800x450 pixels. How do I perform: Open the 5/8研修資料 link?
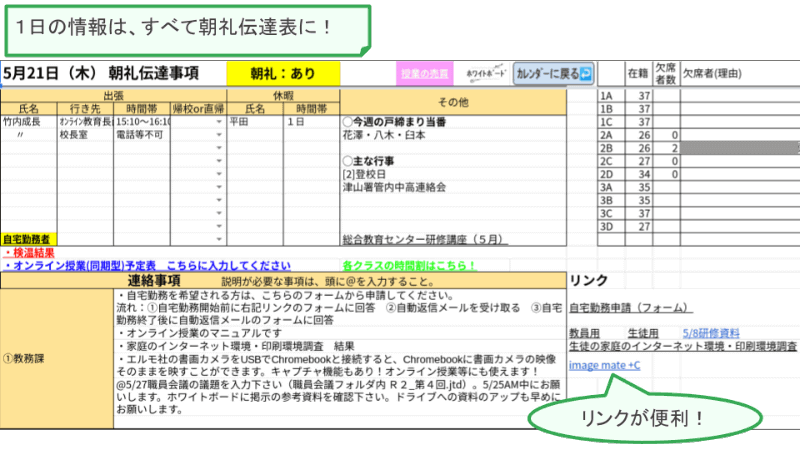pyautogui.click(x=711, y=333)
